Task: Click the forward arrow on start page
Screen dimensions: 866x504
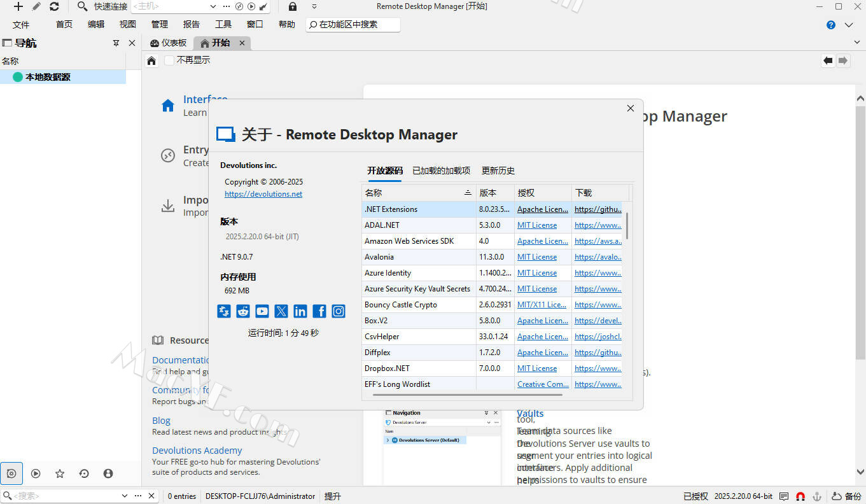Action: tap(843, 60)
